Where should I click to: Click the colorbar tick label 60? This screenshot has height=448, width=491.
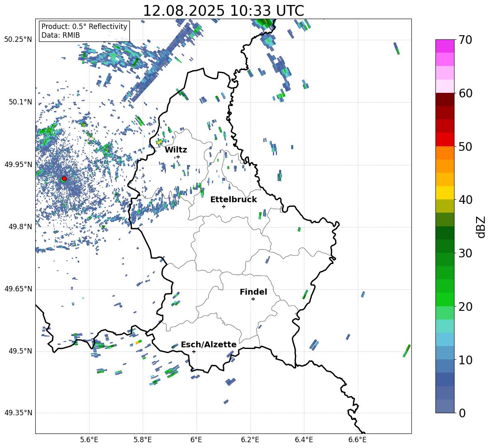pyautogui.click(x=465, y=93)
